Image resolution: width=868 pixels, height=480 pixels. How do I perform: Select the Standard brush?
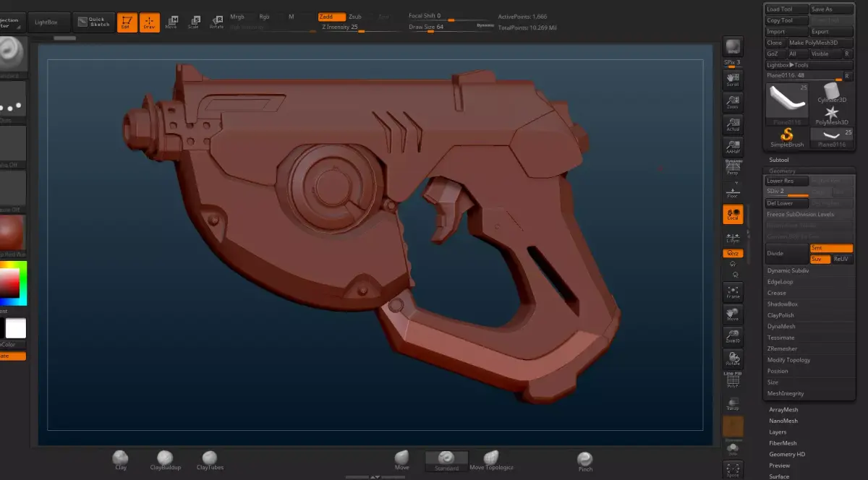coord(446,460)
